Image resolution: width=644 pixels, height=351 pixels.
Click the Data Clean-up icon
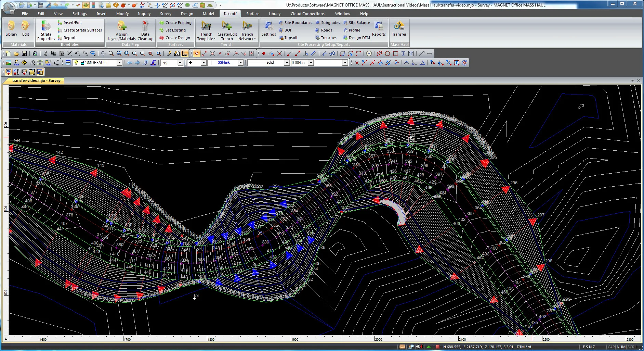pyautogui.click(x=145, y=30)
